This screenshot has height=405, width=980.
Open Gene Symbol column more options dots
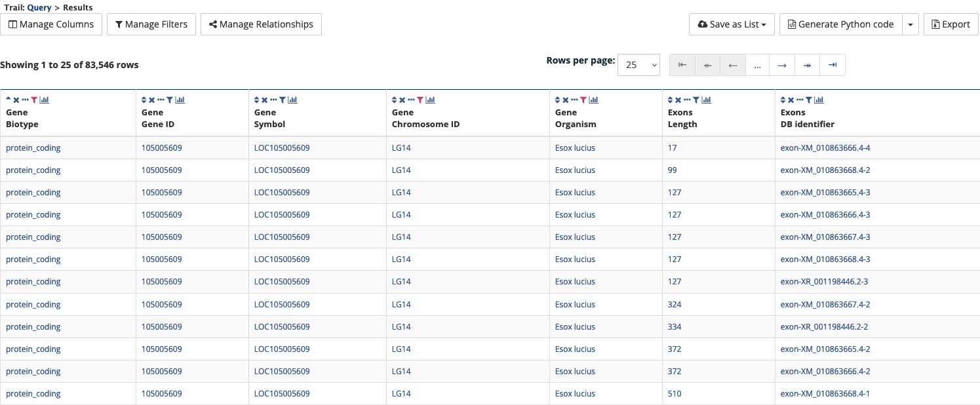(x=273, y=100)
